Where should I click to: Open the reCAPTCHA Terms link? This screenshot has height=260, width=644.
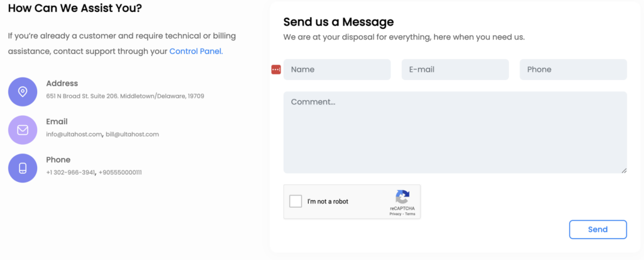point(410,214)
